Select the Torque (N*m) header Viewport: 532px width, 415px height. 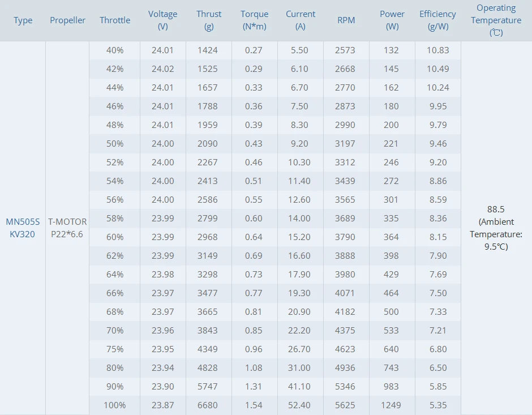[254, 20]
